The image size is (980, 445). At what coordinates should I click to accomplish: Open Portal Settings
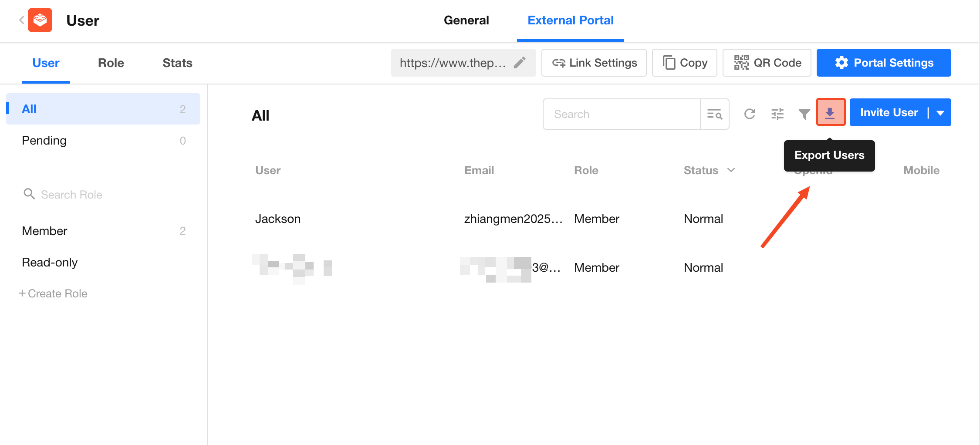tap(883, 63)
